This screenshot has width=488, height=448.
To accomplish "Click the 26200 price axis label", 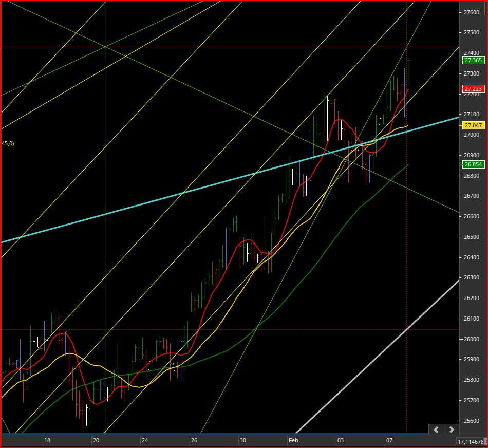I will [472, 298].
